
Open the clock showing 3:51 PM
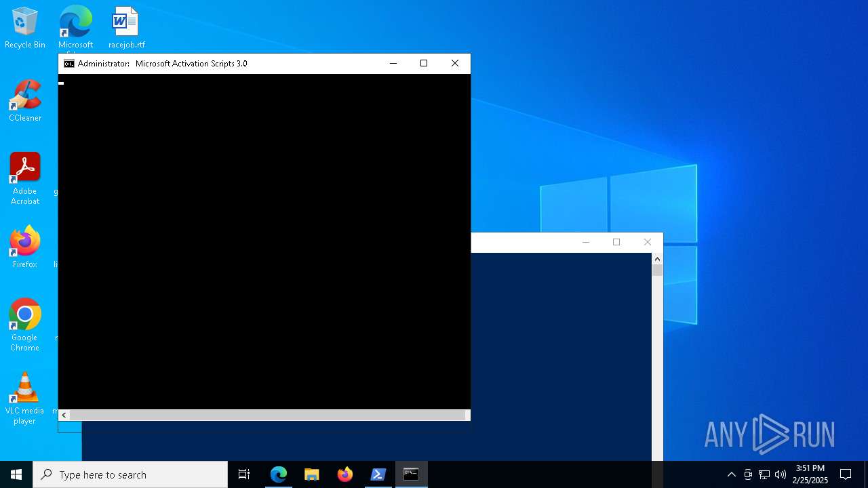(810, 474)
